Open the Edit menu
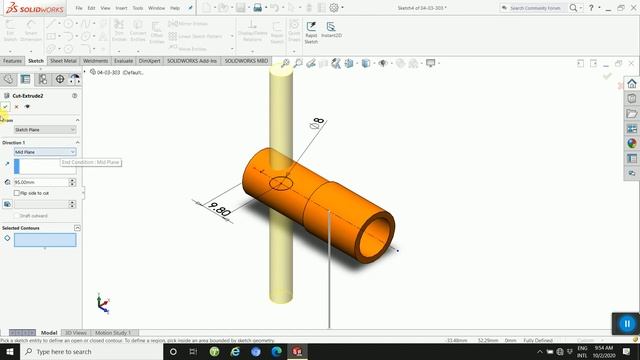 91,8
